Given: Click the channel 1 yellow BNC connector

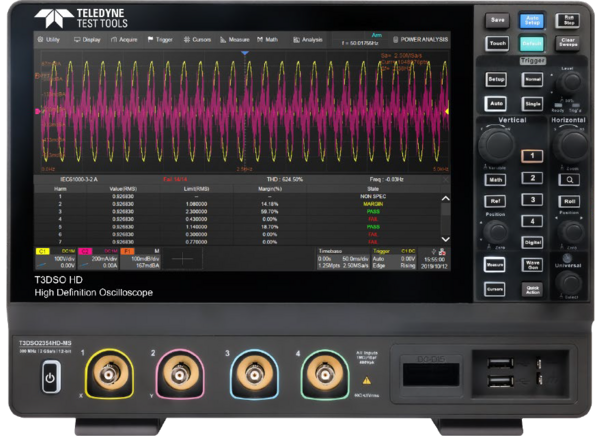Looking at the screenshot, I should coord(109,374).
